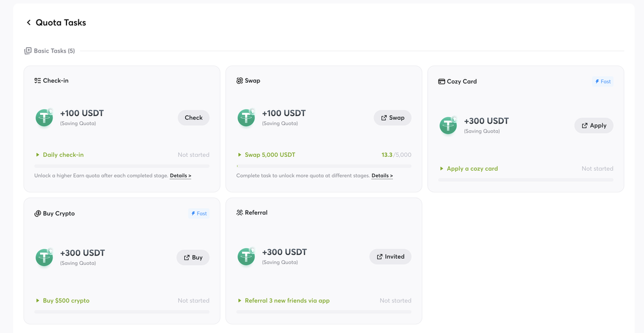Click the Buy $500 crypto progress bar
Image resolution: width=644 pixels, height=333 pixels.
122,312
